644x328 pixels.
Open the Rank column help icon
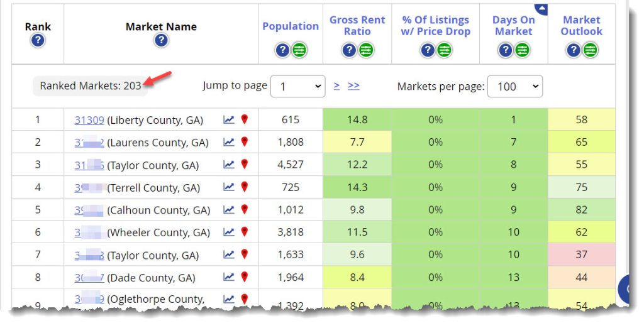click(38, 41)
